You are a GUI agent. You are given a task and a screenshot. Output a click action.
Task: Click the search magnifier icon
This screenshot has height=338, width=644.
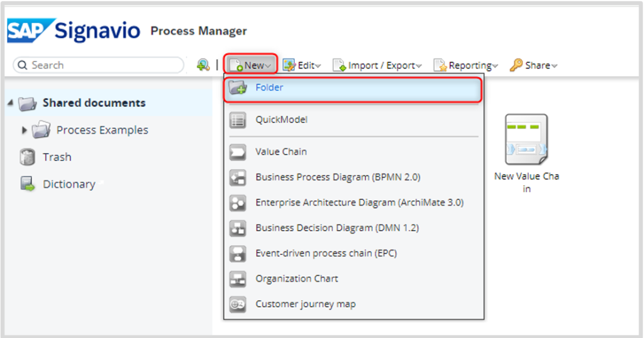(x=23, y=65)
